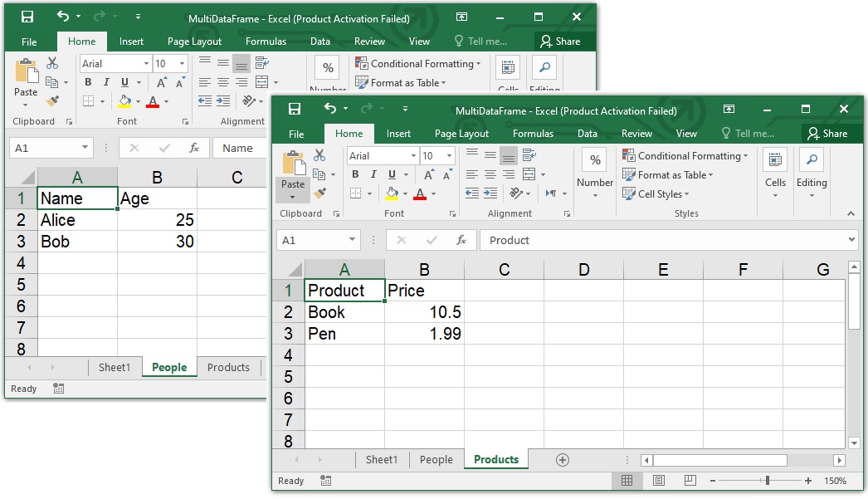868x499 pixels.
Task: Toggle bold formatting
Action: (355, 174)
